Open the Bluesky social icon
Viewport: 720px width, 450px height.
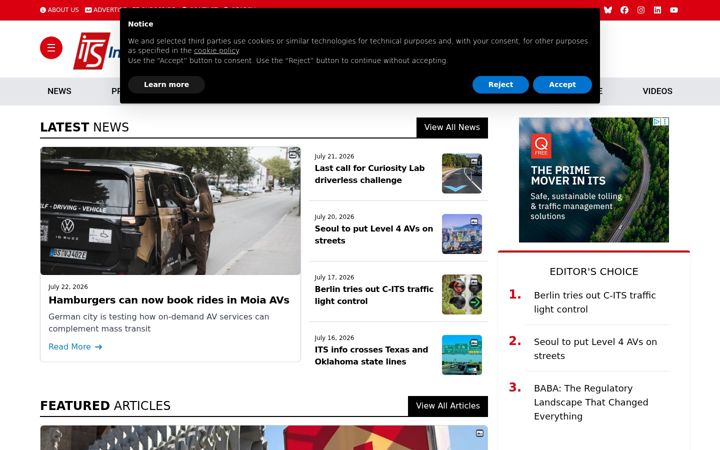click(608, 10)
